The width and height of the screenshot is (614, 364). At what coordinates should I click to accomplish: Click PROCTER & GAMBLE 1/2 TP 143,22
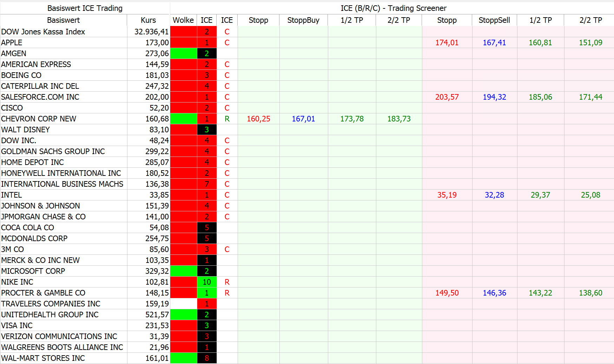click(x=540, y=293)
